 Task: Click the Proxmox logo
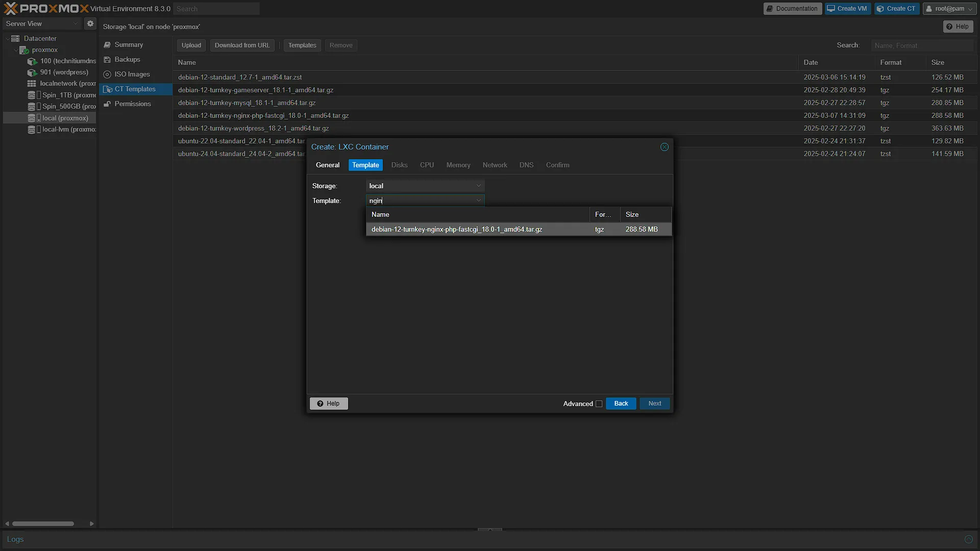46,9
